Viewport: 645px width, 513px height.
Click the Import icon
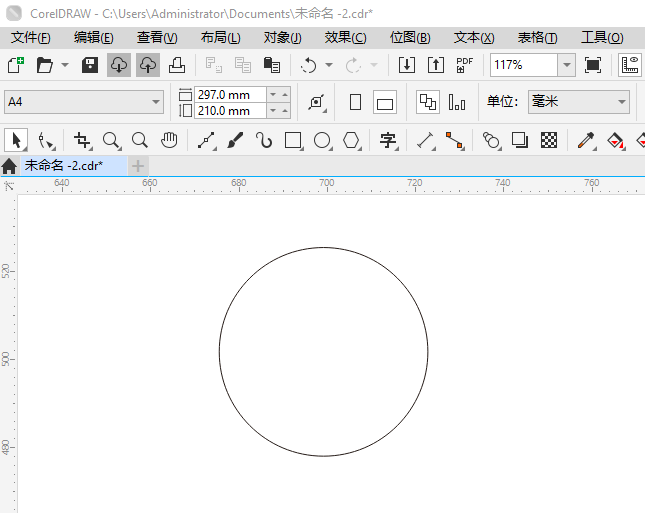coord(407,65)
